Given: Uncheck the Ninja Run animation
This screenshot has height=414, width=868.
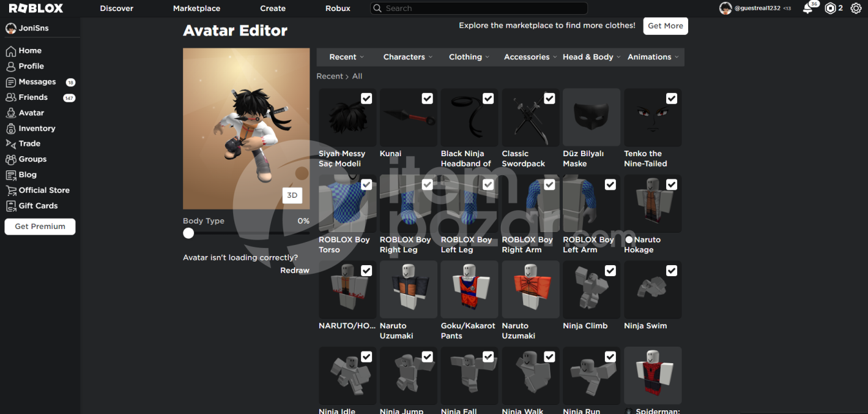Looking at the screenshot, I should coord(610,356).
